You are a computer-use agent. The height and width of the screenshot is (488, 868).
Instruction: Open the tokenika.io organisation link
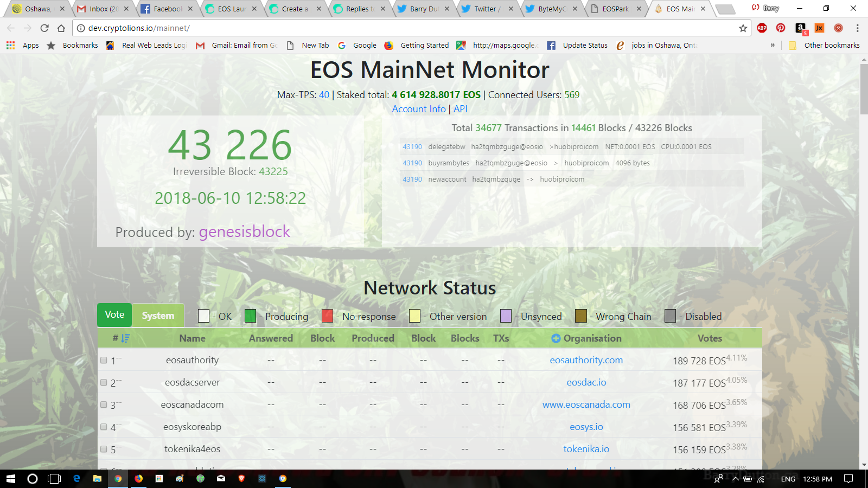tap(586, 449)
